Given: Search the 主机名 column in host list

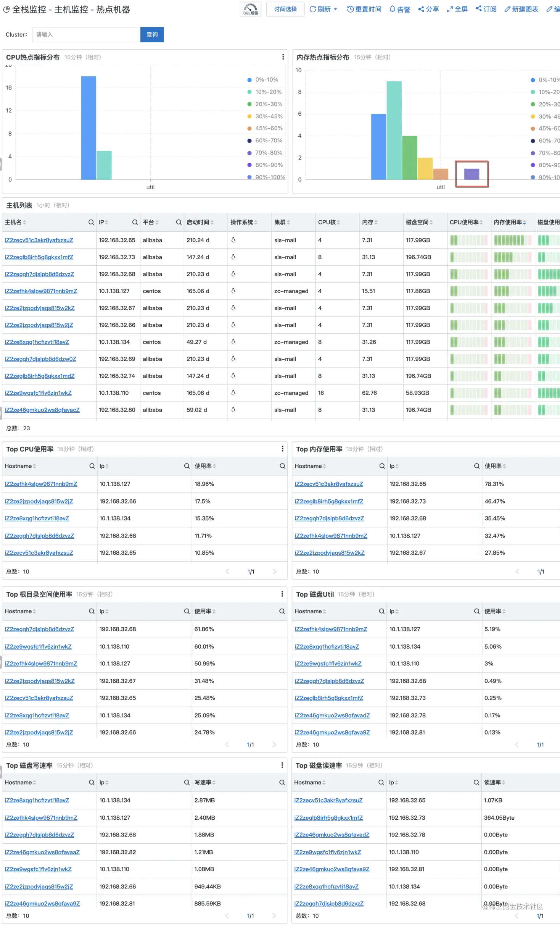Looking at the screenshot, I should [x=91, y=222].
